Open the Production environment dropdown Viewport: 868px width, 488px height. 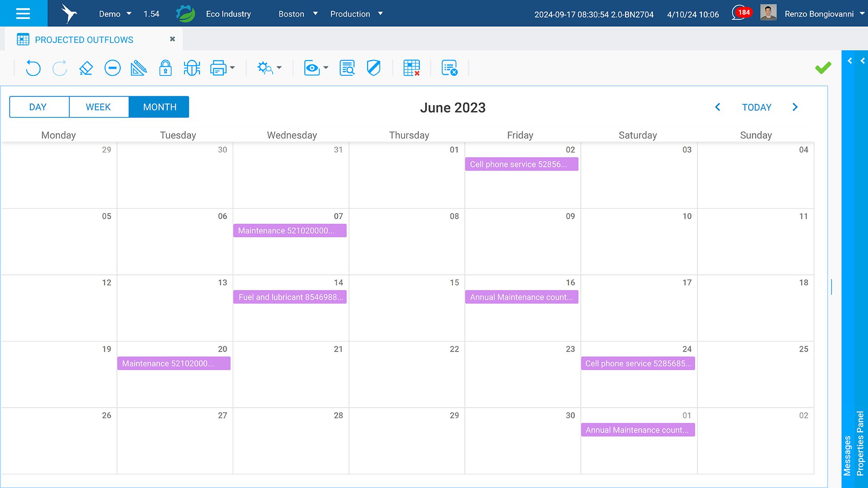[x=380, y=14]
